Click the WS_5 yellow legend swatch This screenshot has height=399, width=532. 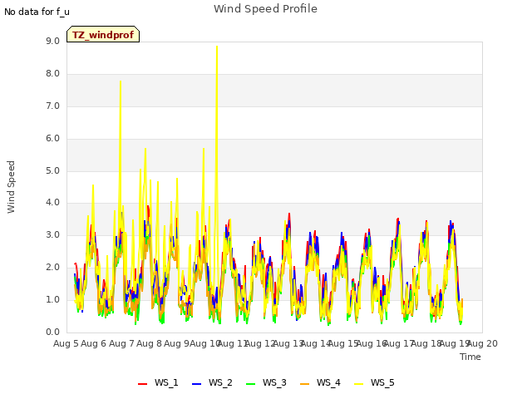(358, 383)
